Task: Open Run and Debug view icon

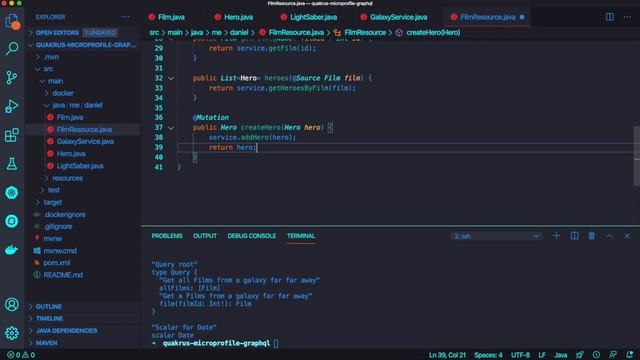Action: point(12,106)
